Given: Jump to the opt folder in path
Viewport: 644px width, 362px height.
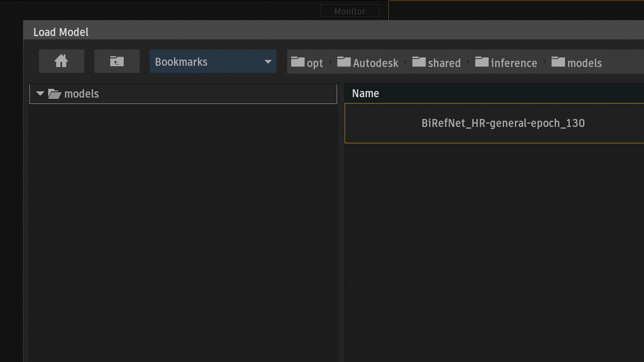Looking at the screenshot, I should [307, 63].
